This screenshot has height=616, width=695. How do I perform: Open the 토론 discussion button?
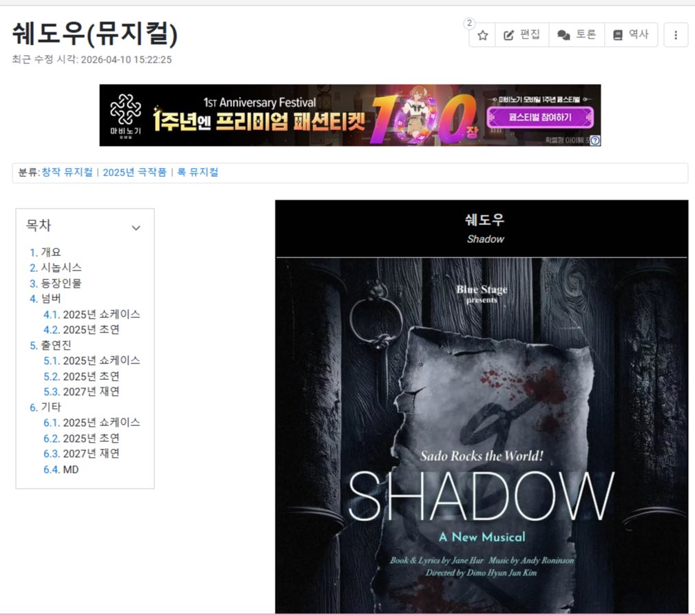click(577, 34)
